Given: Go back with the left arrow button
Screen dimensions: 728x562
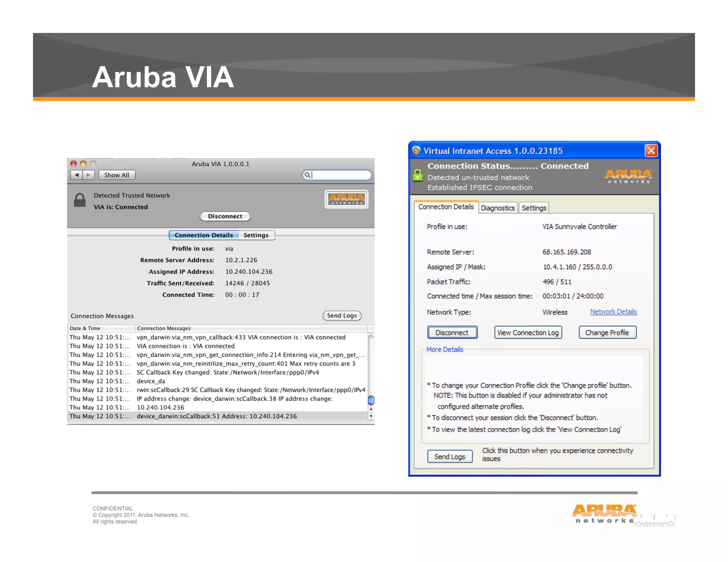Looking at the screenshot, I should coord(76,175).
